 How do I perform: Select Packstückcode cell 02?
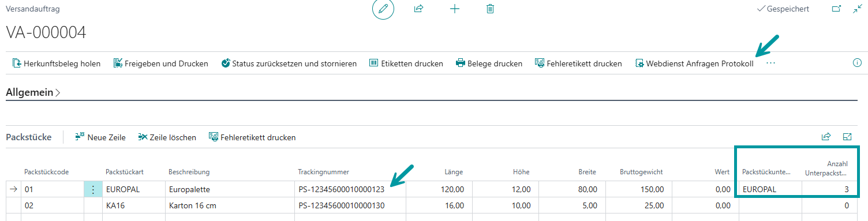(x=52, y=205)
